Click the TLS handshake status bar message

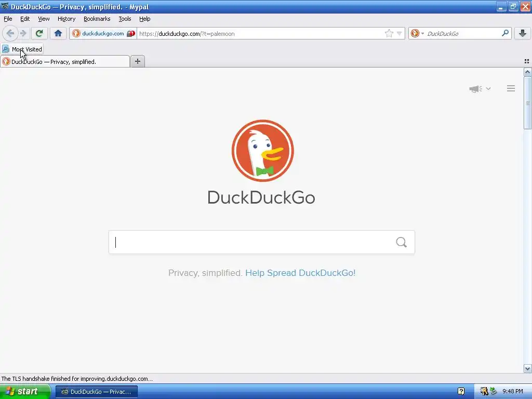pos(77,379)
